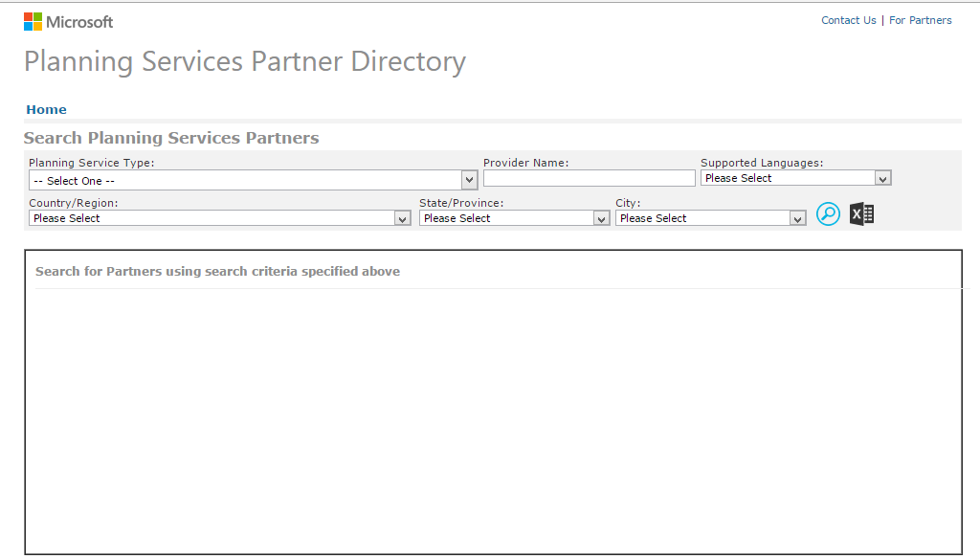Open the For Partners link
The height and width of the screenshot is (559, 980).
pyautogui.click(x=920, y=20)
